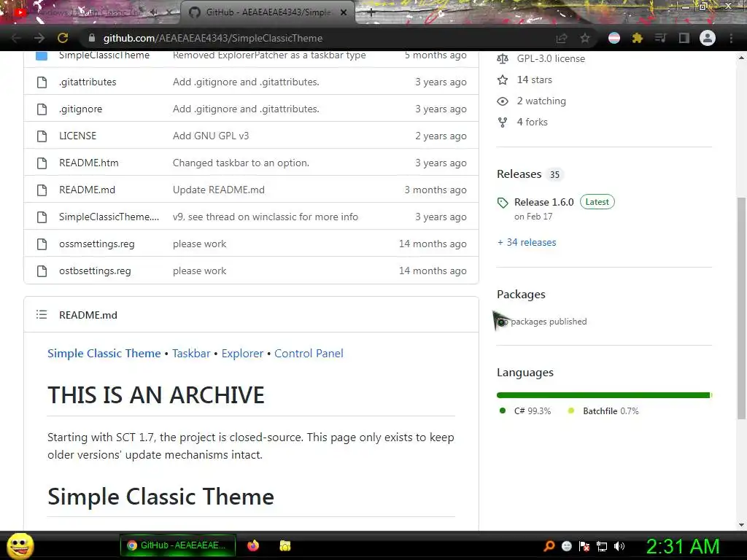The image size is (747, 560).
Task: Go forward with the browser arrow
Action: point(39,38)
